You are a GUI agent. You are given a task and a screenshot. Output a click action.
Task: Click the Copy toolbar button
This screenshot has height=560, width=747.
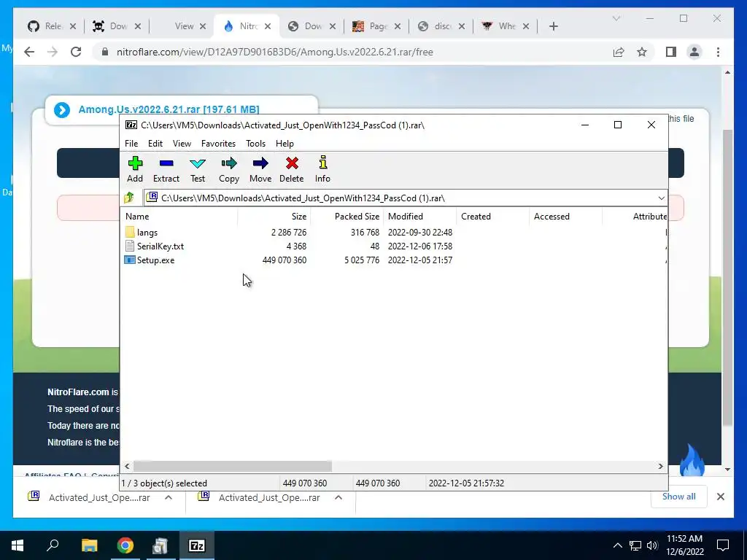click(x=228, y=169)
